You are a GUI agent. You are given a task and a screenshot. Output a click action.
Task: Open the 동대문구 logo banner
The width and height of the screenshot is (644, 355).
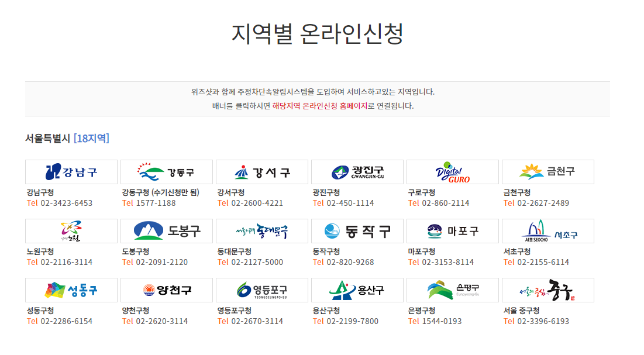click(x=262, y=231)
